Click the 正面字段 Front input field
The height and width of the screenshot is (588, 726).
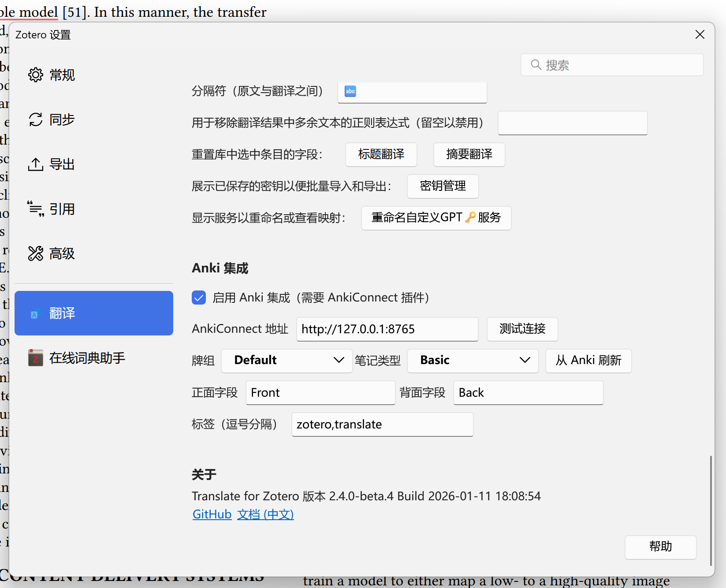pos(320,392)
